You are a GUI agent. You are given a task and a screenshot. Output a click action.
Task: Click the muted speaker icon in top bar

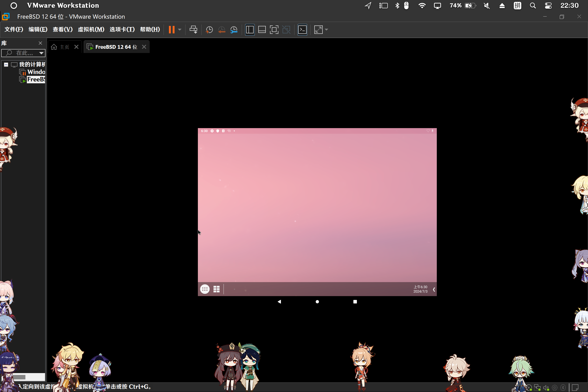click(487, 6)
